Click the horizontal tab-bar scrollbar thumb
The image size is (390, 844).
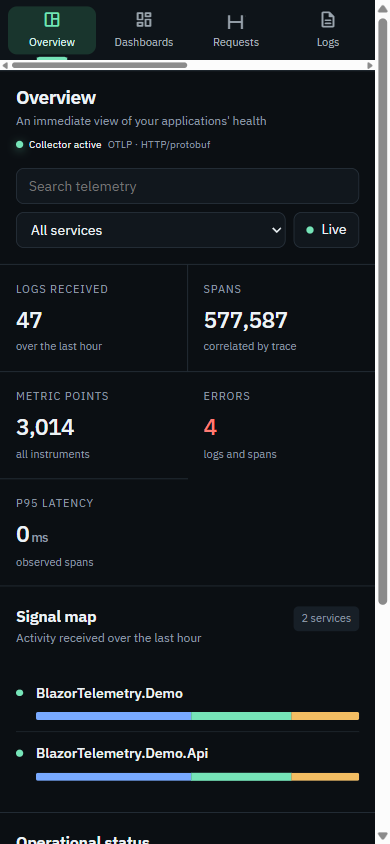pos(100,65)
